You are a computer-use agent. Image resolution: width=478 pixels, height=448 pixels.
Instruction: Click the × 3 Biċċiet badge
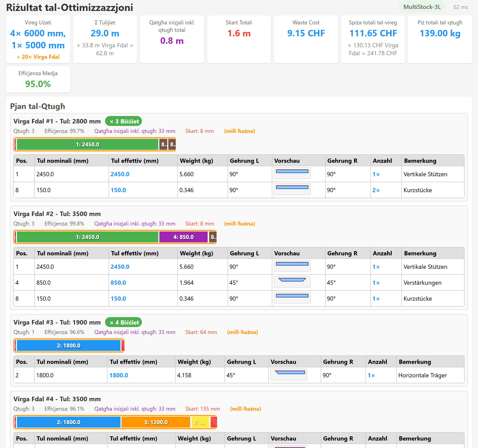[x=123, y=121]
